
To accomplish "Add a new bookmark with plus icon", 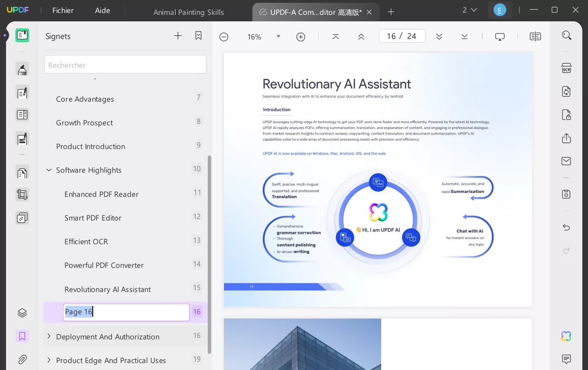I will click(178, 36).
